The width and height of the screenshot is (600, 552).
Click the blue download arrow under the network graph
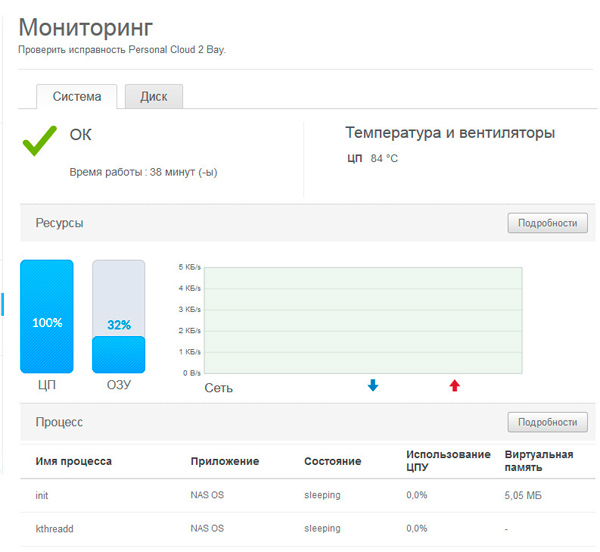coord(373,385)
